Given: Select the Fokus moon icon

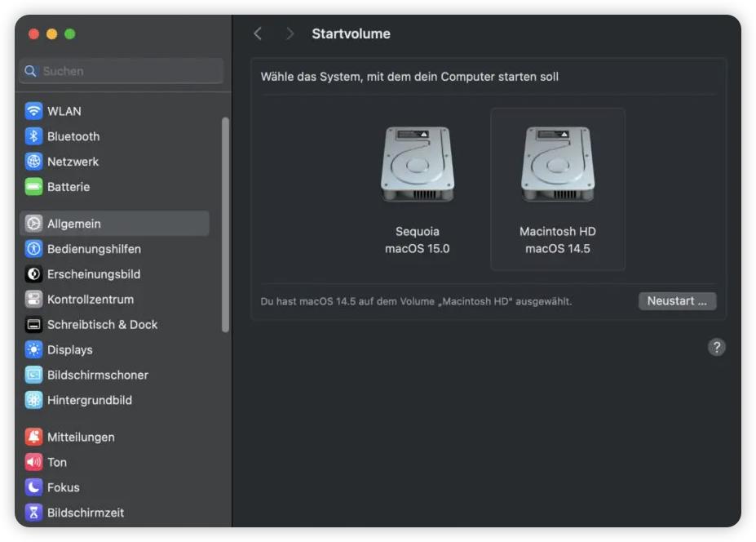Looking at the screenshot, I should click(x=33, y=487).
